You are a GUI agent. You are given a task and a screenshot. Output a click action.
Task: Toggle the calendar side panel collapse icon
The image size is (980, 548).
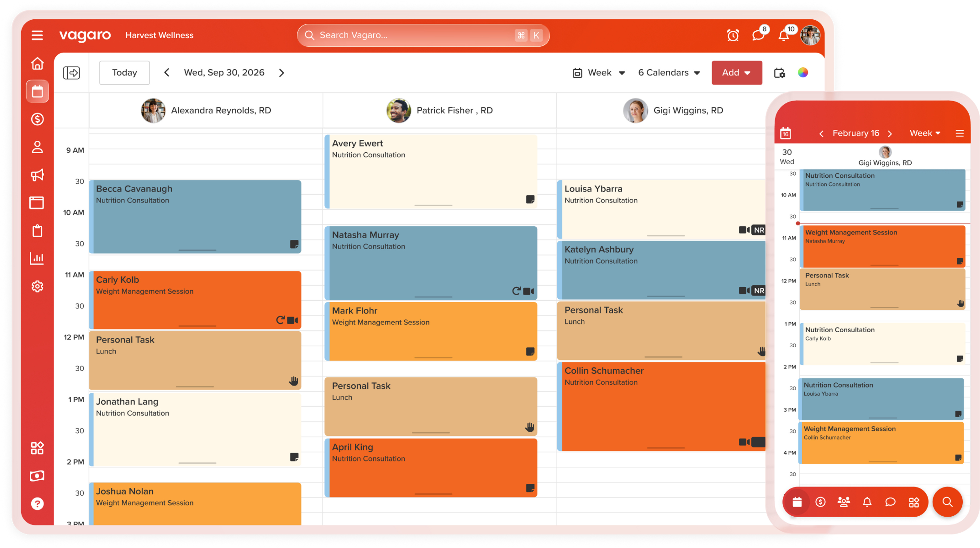tap(71, 73)
